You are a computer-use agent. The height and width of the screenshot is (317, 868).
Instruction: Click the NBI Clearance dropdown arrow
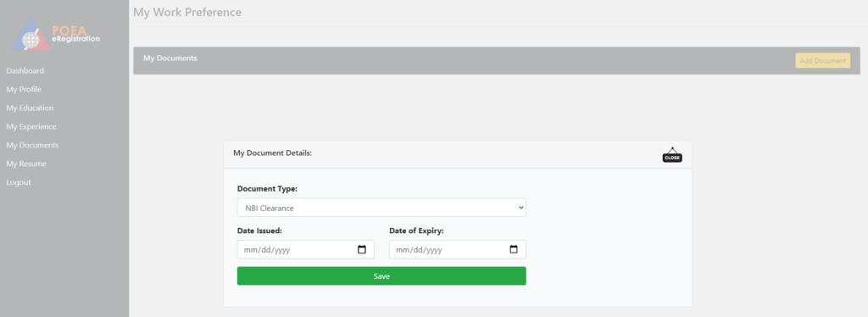pyautogui.click(x=520, y=208)
